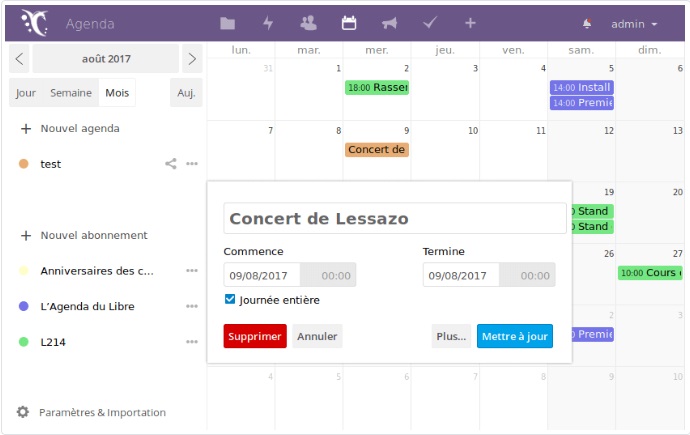The height and width of the screenshot is (435, 690).
Task: Open the Files app folder icon
Action: click(228, 23)
